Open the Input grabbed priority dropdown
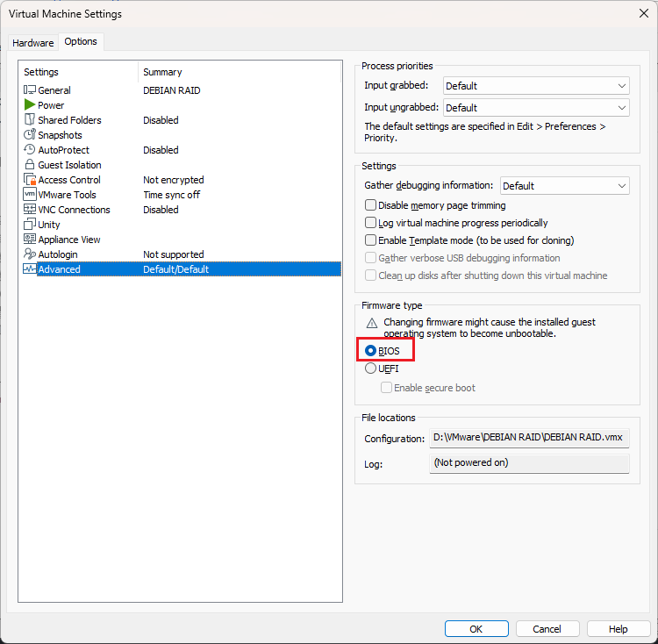 pos(536,86)
